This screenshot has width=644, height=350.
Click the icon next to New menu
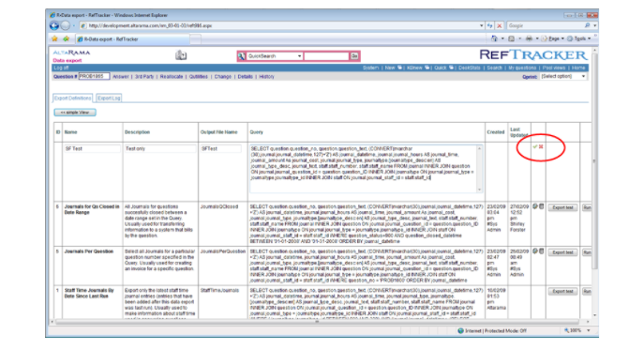399,68
